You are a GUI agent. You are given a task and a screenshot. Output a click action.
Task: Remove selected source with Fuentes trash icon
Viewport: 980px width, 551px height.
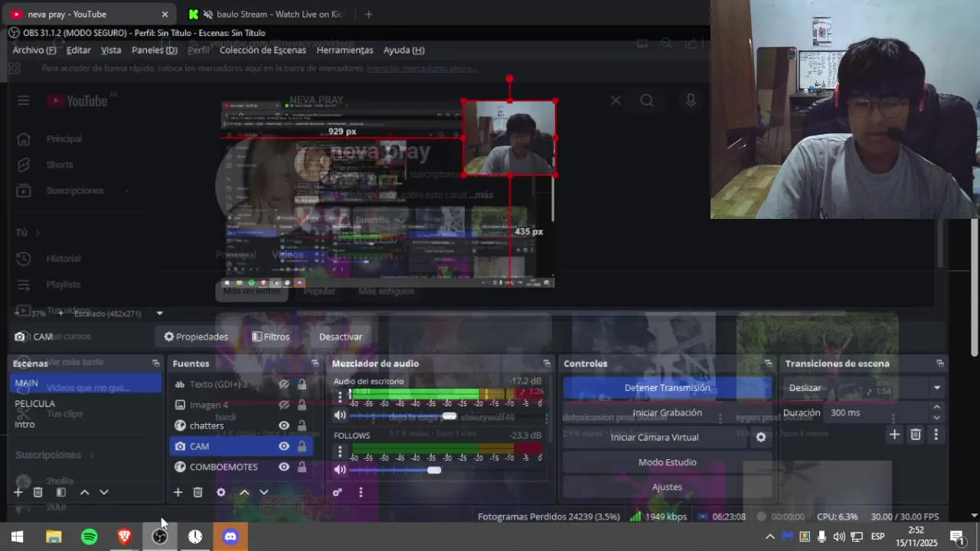[198, 492]
